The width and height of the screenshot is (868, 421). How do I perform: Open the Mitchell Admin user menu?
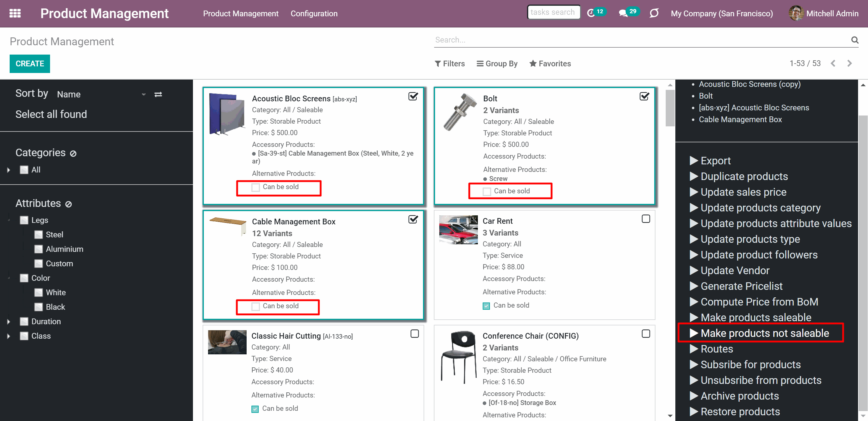point(823,14)
